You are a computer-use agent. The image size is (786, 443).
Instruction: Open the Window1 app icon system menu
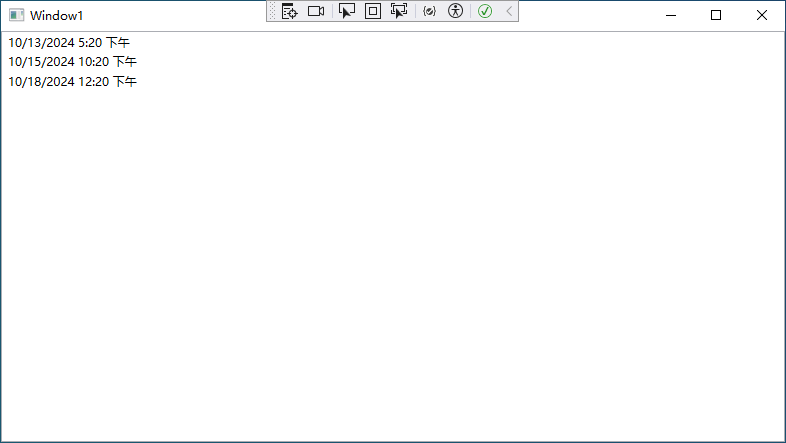(x=16, y=15)
